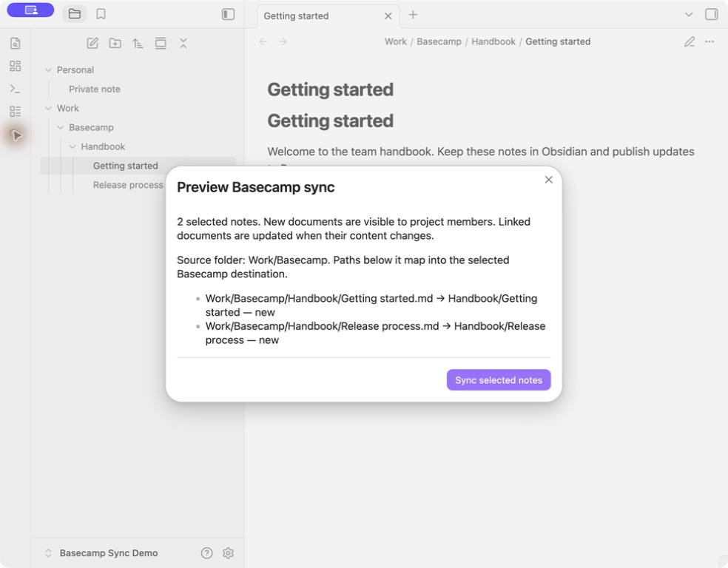Open more options three-dot menu

[x=710, y=41]
